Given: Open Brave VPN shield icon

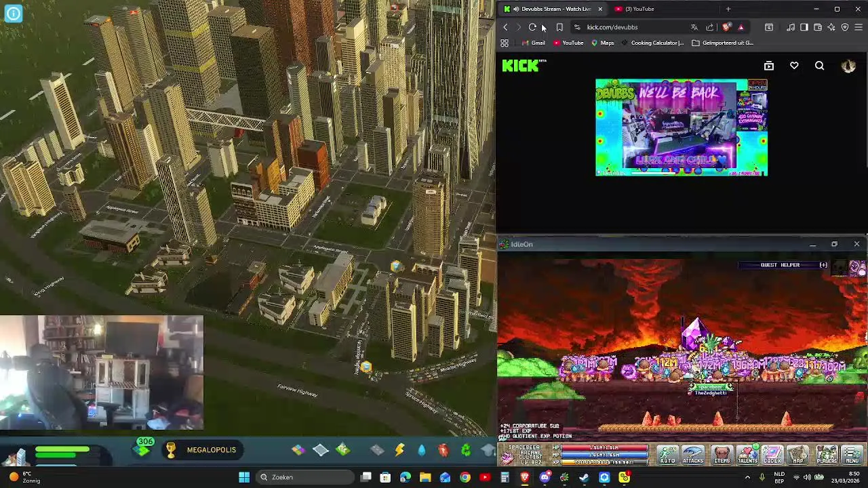Looking at the screenshot, I should (x=845, y=27).
